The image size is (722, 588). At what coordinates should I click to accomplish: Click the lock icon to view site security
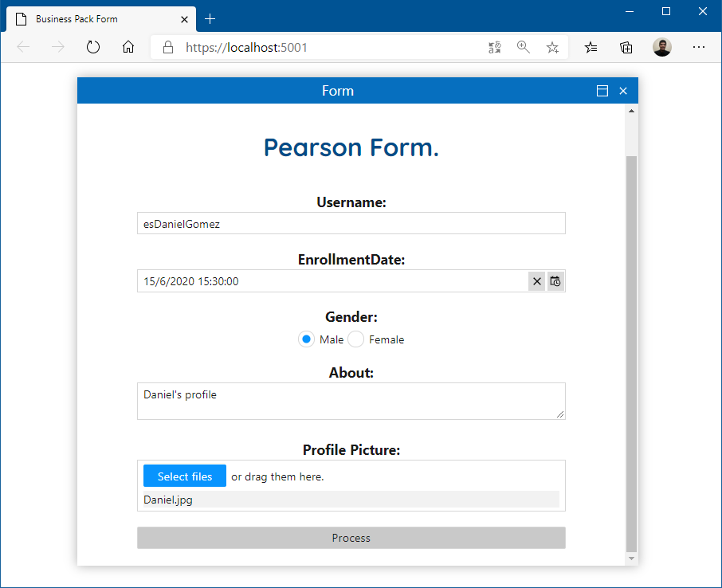point(167,47)
